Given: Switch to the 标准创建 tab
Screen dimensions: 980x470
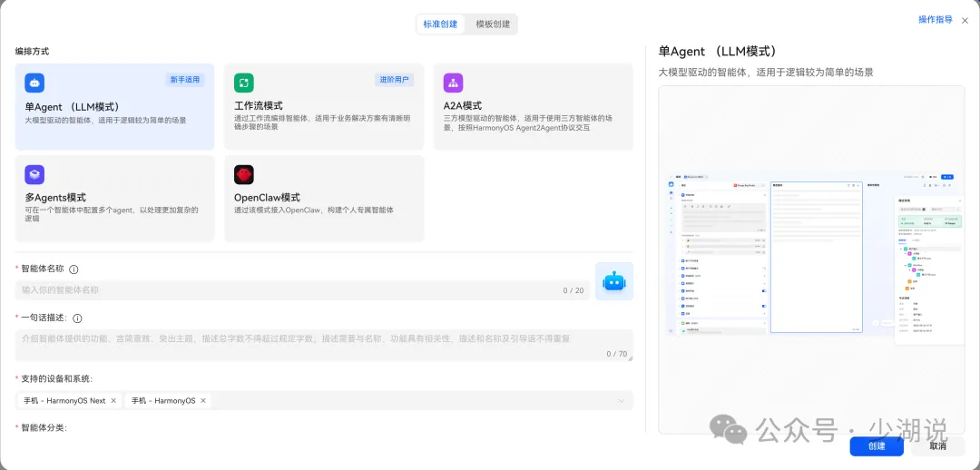Looking at the screenshot, I should [x=441, y=24].
